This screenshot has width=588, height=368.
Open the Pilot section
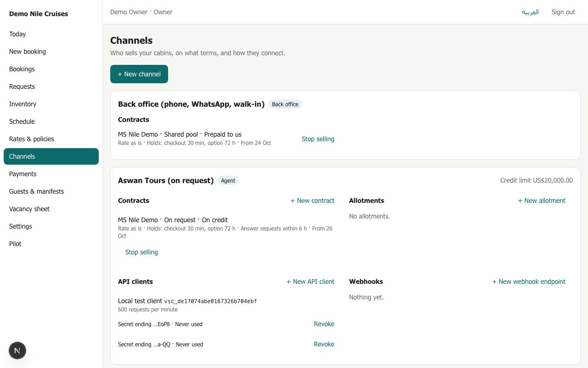[51, 244]
